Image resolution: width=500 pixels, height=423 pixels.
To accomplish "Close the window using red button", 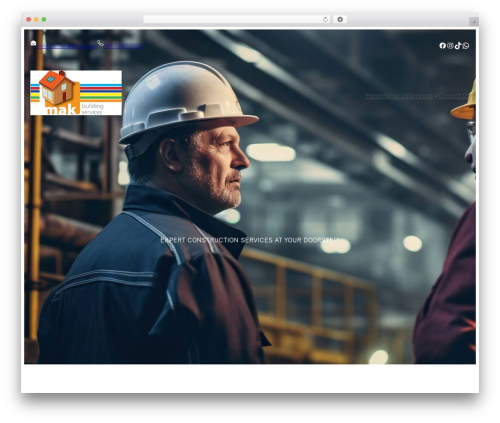I will tap(29, 19).
